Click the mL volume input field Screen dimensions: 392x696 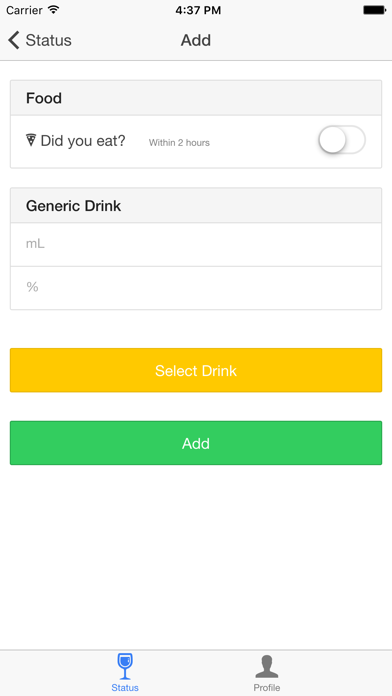click(x=196, y=244)
